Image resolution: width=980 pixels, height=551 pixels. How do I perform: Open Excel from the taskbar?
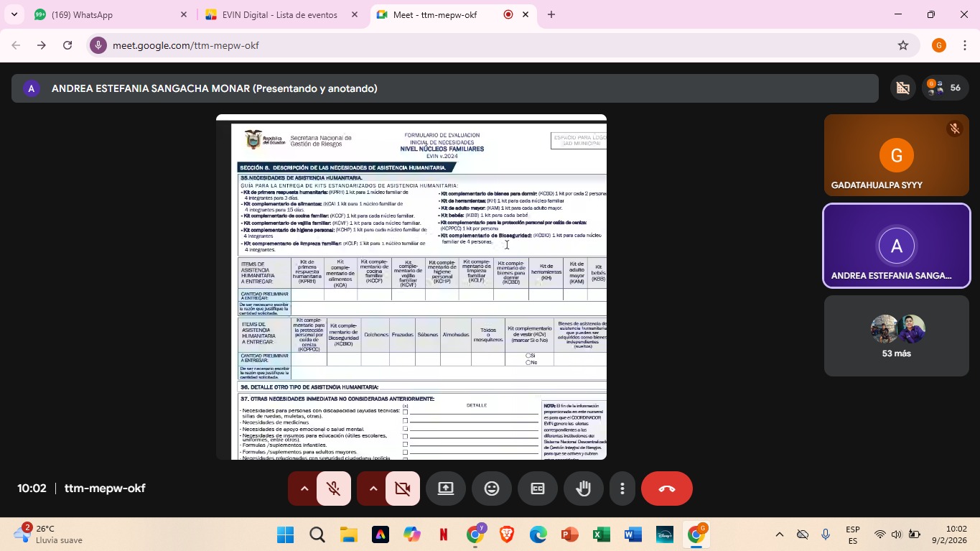[601, 534]
